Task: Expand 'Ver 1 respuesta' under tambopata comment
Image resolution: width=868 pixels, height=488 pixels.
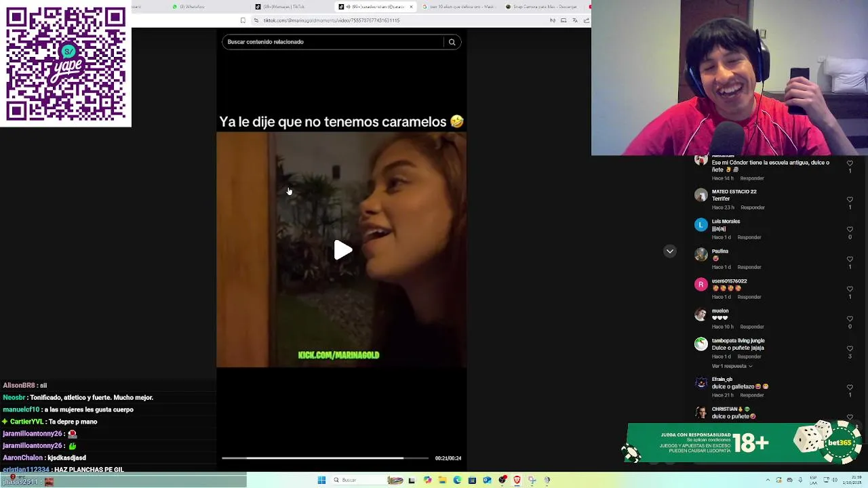Action: click(732, 366)
